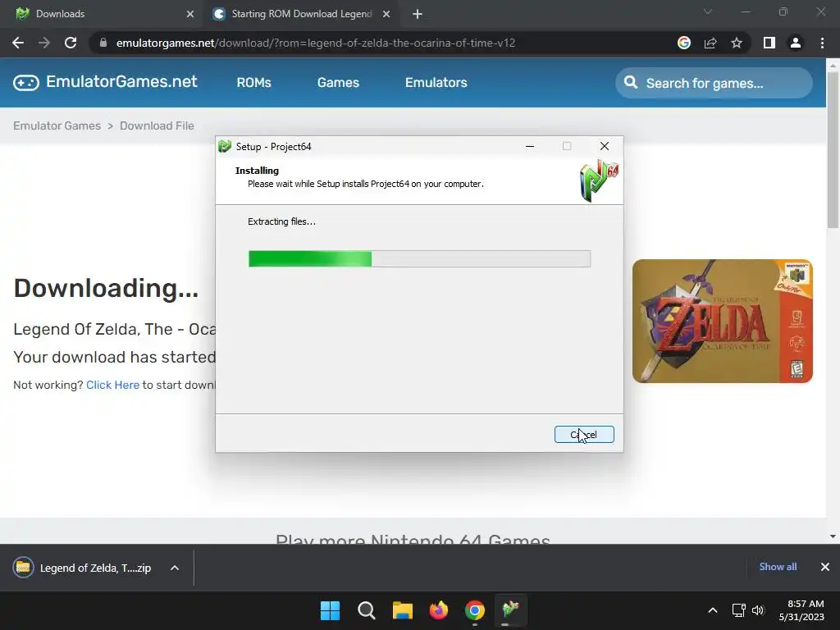Open the tab search dropdown chevron

pyautogui.click(x=708, y=11)
